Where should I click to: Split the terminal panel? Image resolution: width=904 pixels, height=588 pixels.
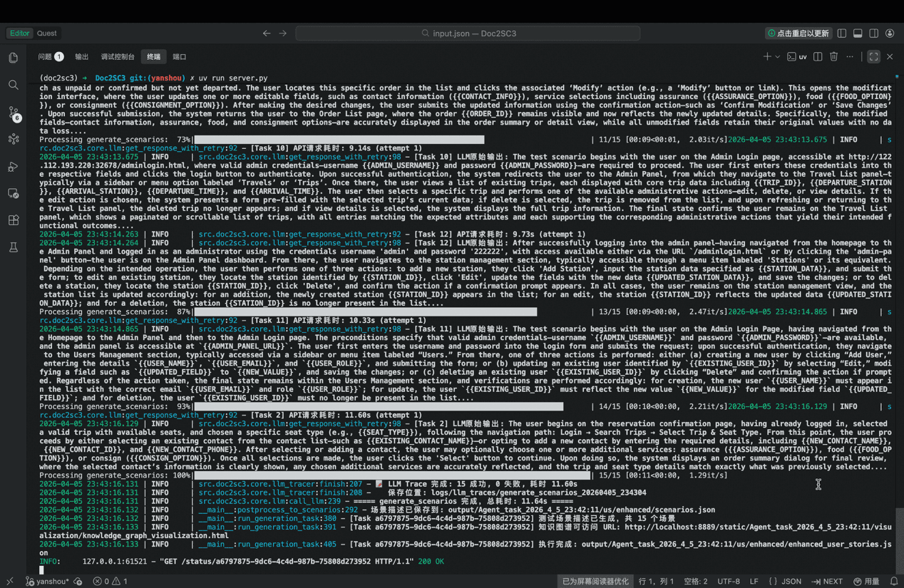818,57
